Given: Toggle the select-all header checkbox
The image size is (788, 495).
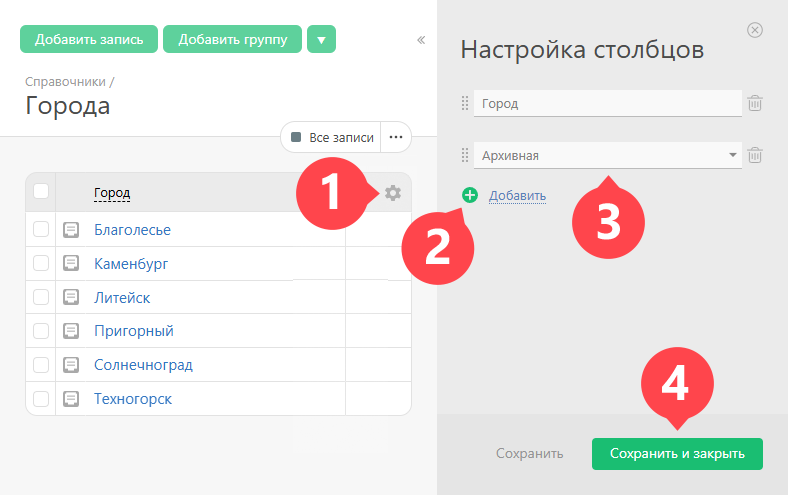Looking at the screenshot, I should (x=41, y=191).
